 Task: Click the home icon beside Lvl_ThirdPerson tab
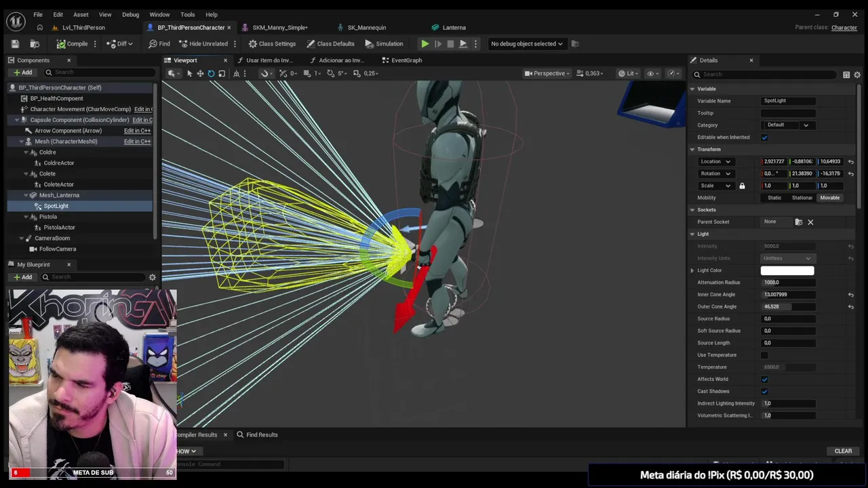(39, 28)
